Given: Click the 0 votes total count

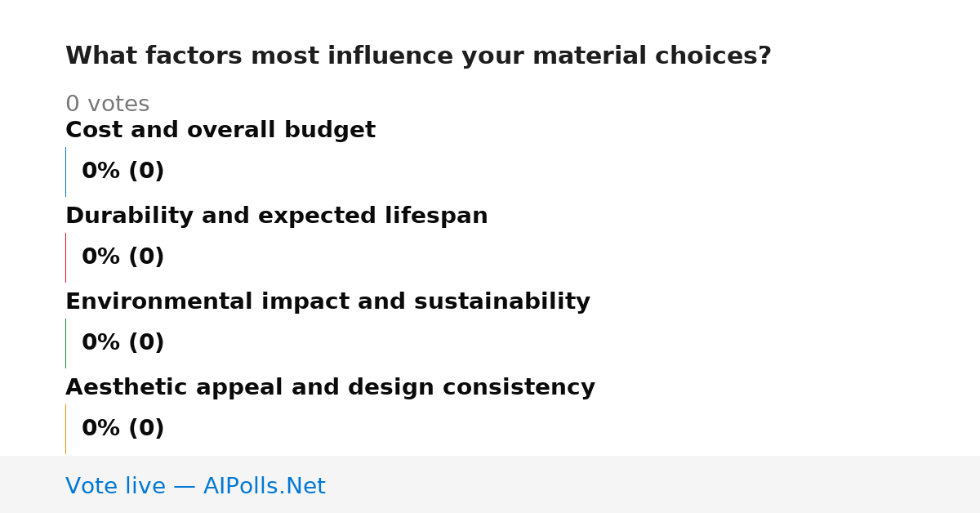Looking at the screenshot, I should 107,105.
